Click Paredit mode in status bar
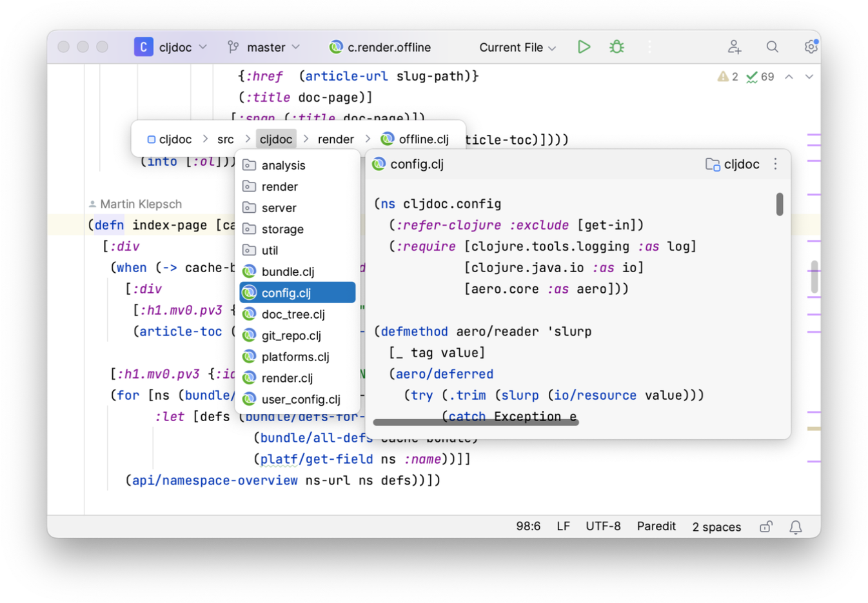This screenshot has height=603, width=868. coord(656,527)
